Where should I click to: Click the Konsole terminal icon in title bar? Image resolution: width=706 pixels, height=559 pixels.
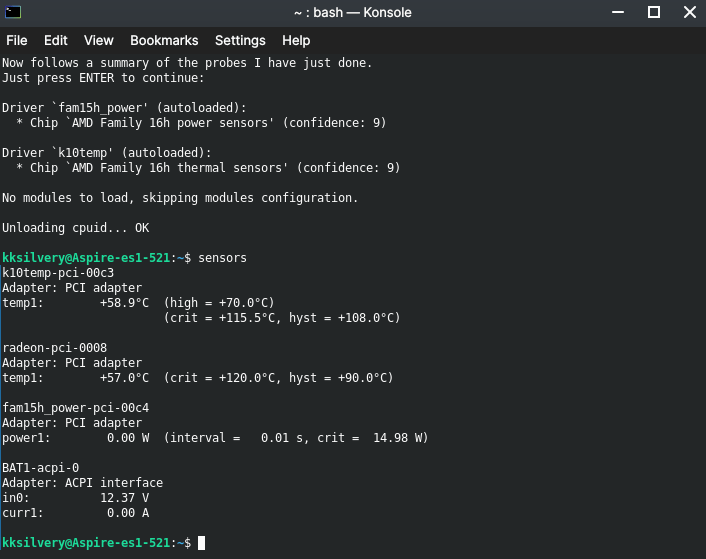click(x=13, y=12)
